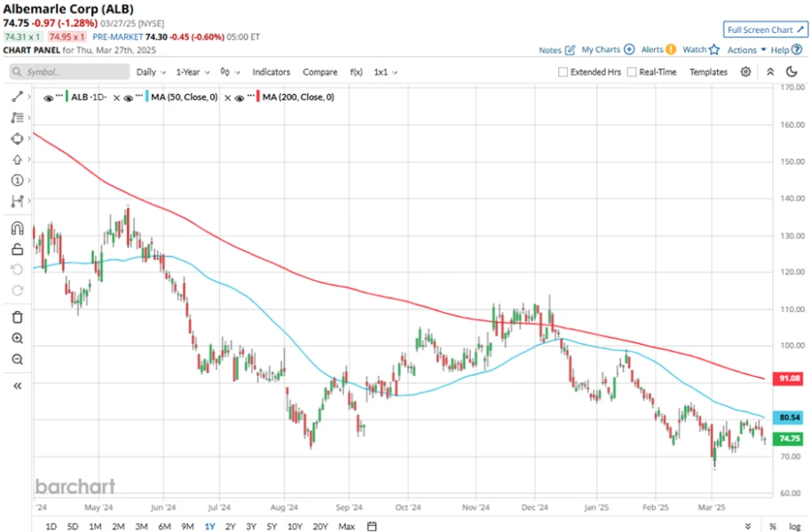Click the undo arrow icon
811x532 pixels.
(x=17, y=270)
